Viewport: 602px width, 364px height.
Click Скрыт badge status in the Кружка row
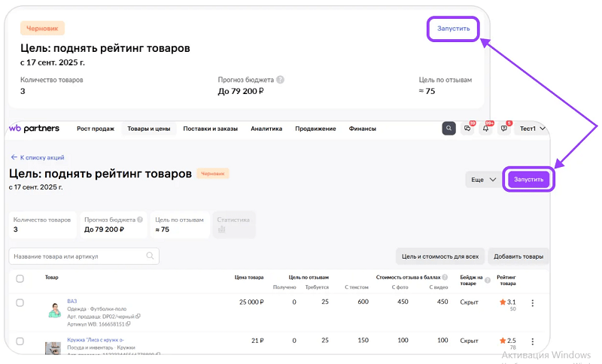pos(469,341)
